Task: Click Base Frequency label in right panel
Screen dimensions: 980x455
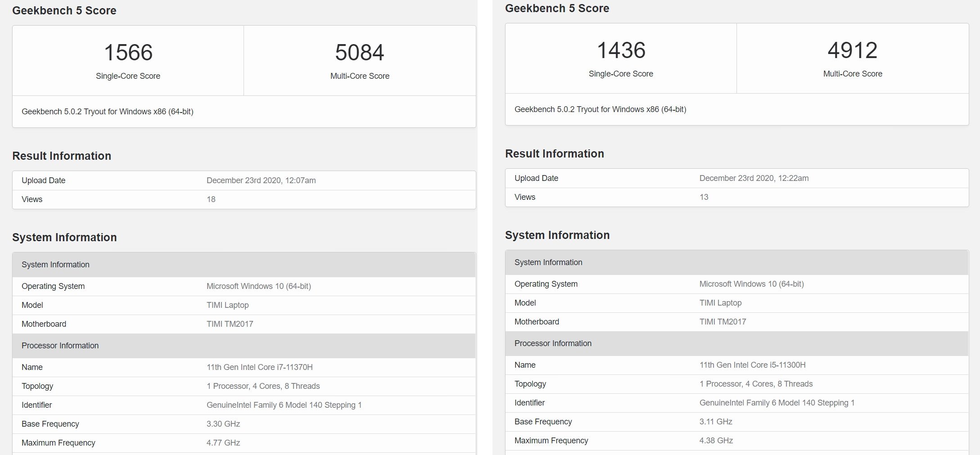Action: click(543, 422)
